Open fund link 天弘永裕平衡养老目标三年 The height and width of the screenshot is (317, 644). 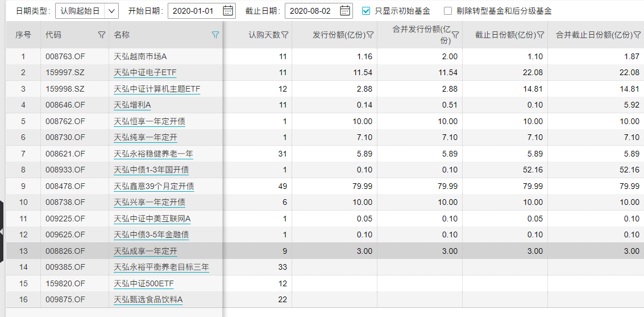161,267
